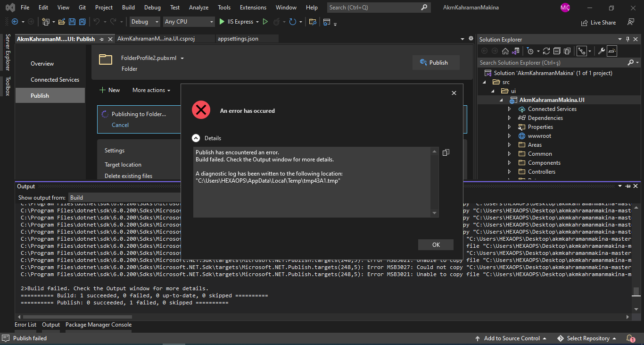The image size is (644, 345).
Task: Click the Navigate Backward arrow in main toolbar
Action: [x=15, y=22]
